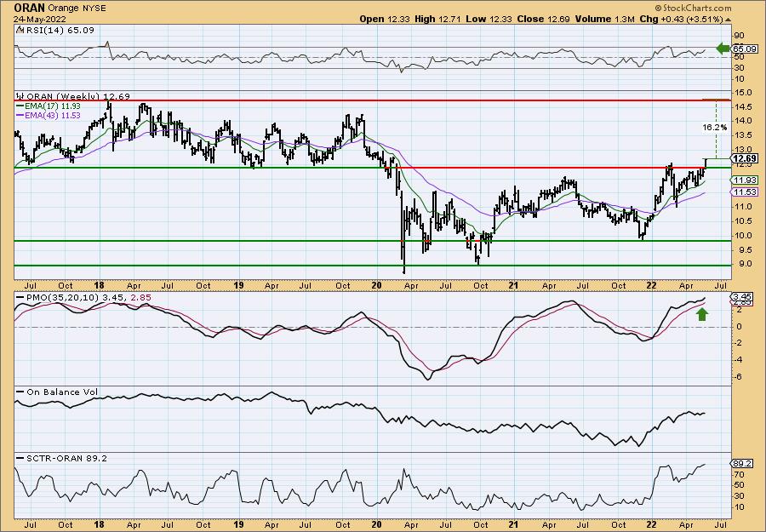Click the black line marker before On Balance Vol
Screen dimensions: 766x532
pos(20,392)
